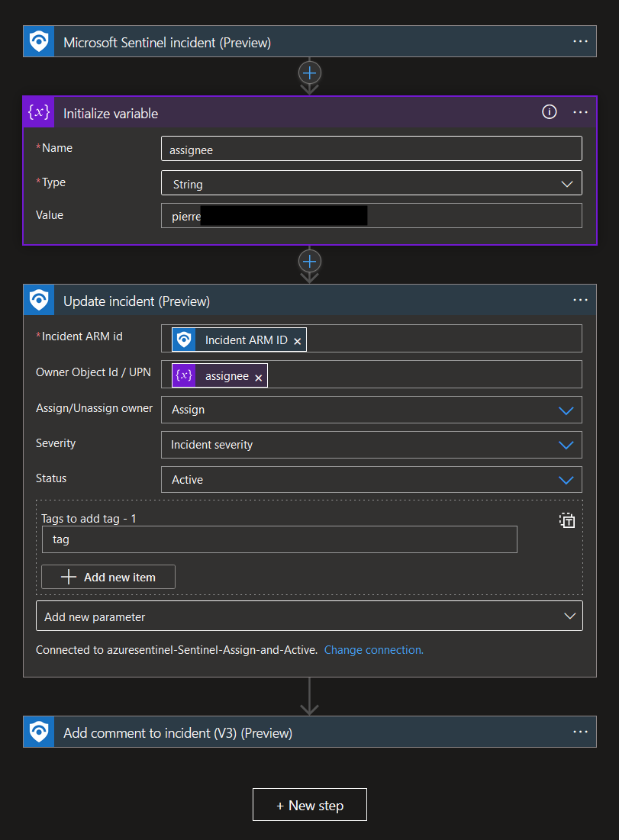Remove the Incident ARM ID token
The width and height of the screenshot is (619, 840).
click(298, 342)
